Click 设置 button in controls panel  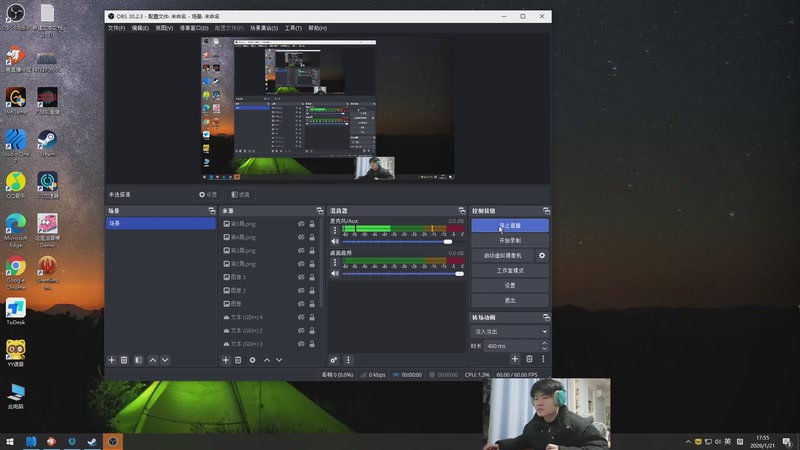coord(510,286)
